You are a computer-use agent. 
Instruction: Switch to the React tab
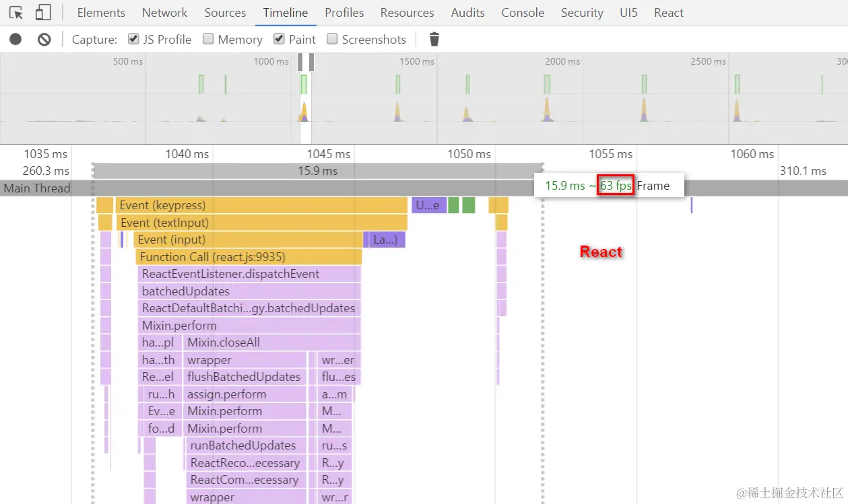pos(669,13)
